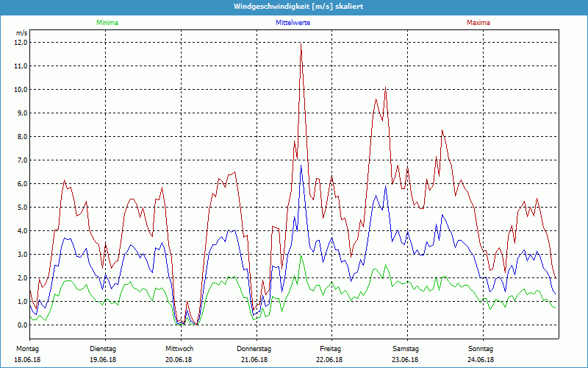Click the 8,0 y-axis value
Viewport: 588px width, 368px height.
[22, 137]
